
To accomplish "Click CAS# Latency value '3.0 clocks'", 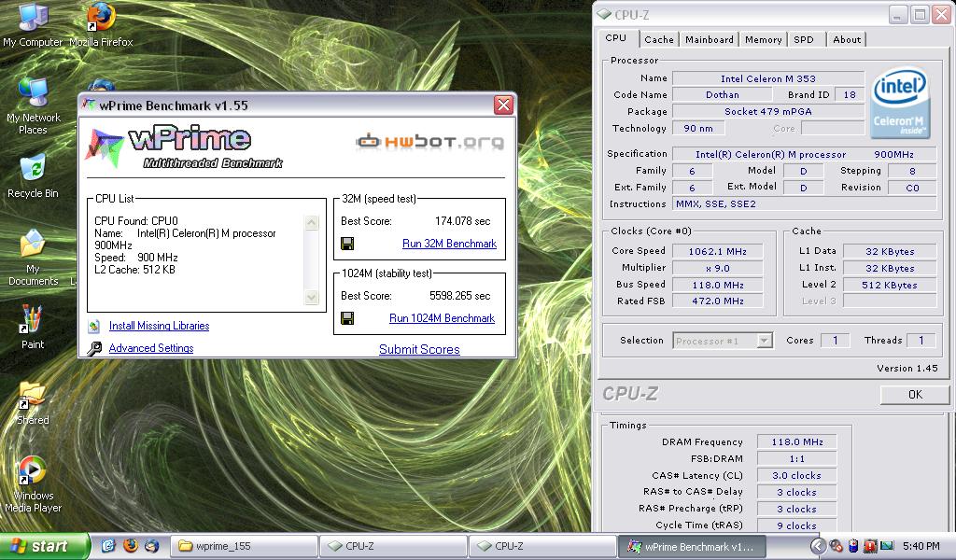I will coord(796,475).
